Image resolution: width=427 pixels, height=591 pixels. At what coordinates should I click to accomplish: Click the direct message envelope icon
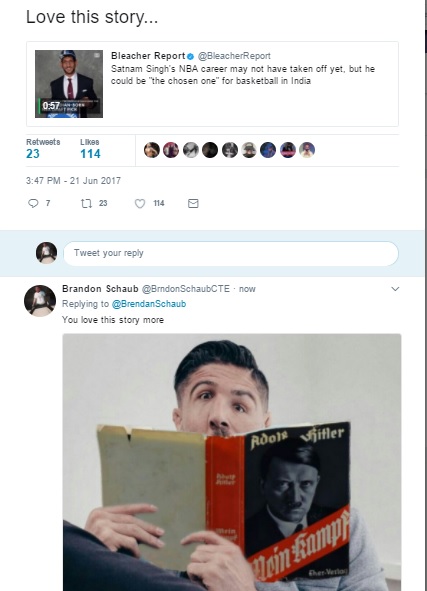[193, 204]
